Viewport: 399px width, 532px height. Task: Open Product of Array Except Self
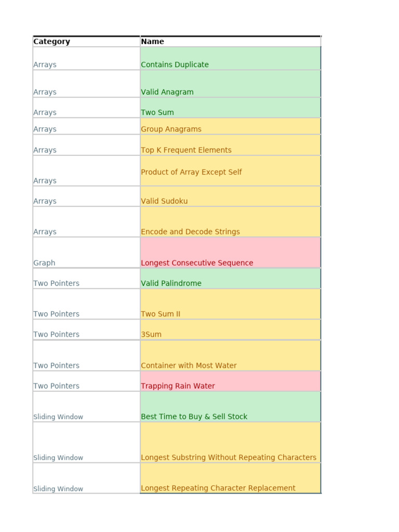click(192, 172)
